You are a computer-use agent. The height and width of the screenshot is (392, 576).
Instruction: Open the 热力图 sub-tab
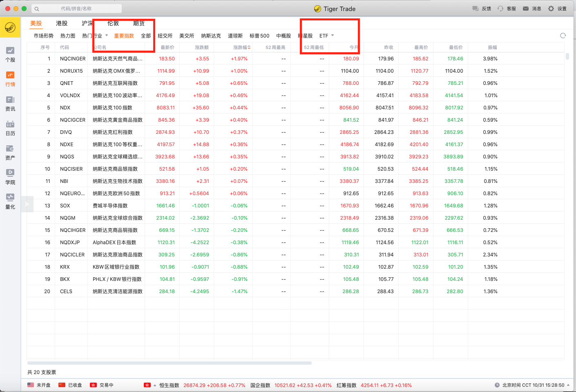(x=68, y=36)
